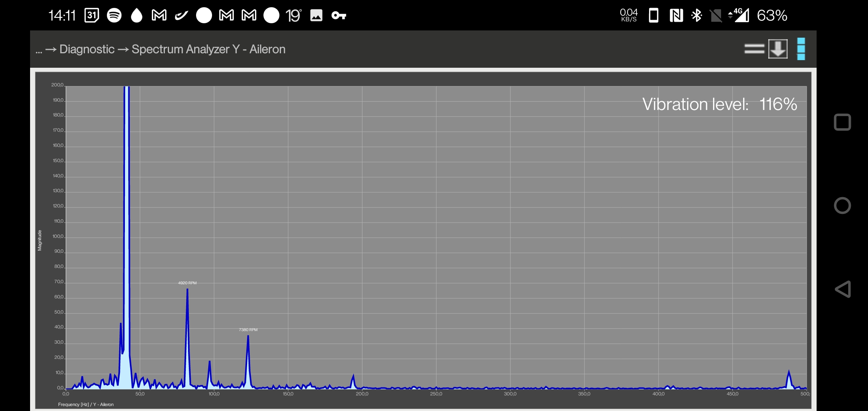Tap the NFC icon in status bar
868x411 pixels.
tap(676, 15)
